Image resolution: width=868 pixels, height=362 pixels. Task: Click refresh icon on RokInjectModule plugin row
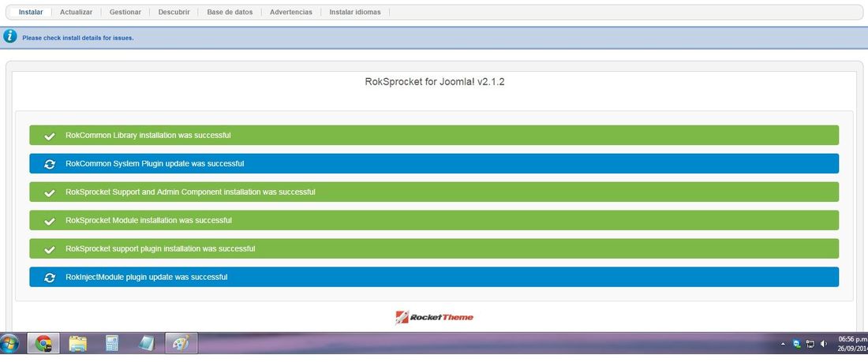pyautogui.click(x=50, y=278)
